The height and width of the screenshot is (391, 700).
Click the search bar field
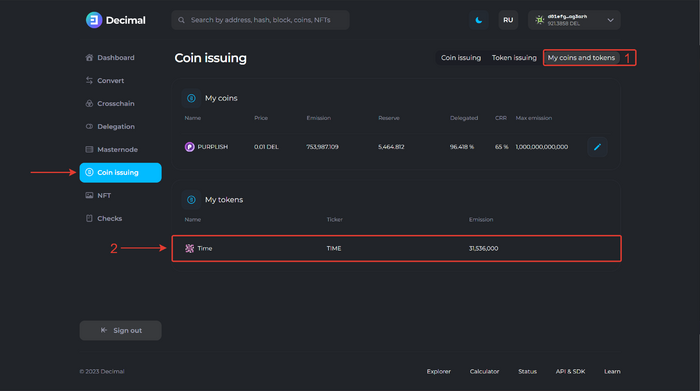click(x=260, y=20)
